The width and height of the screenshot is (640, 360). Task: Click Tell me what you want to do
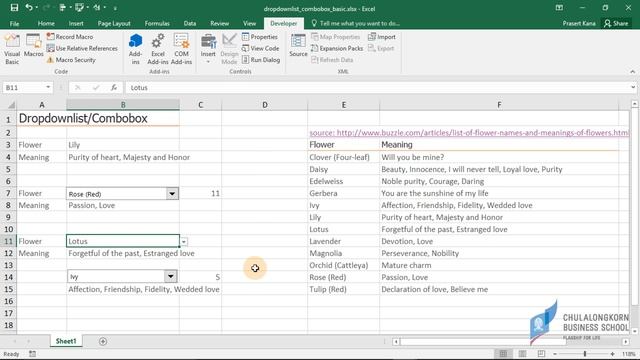point(356,23)
